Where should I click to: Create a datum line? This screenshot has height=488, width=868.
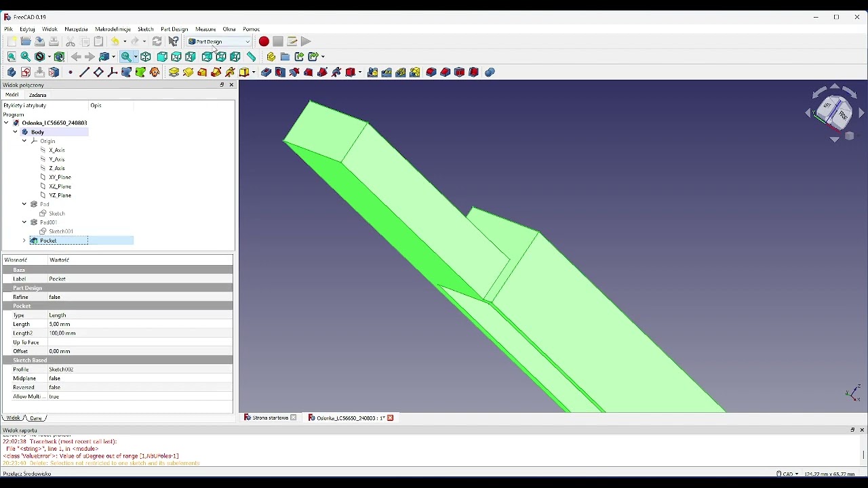(x=84, y=73)
